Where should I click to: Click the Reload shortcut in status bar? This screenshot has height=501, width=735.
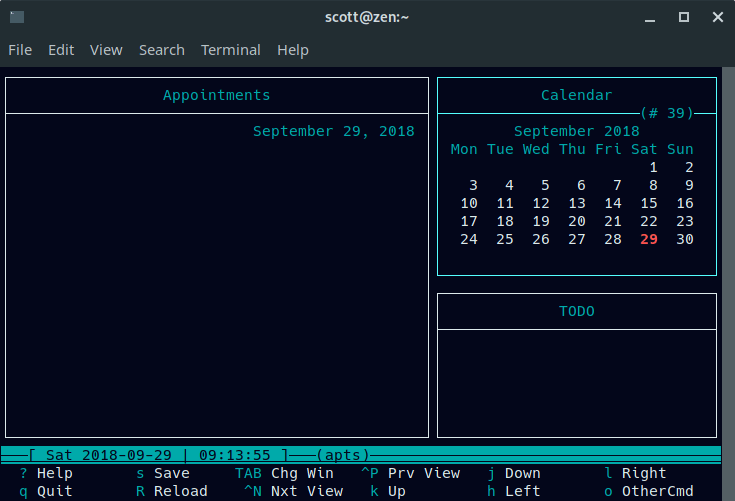(180, 491)
